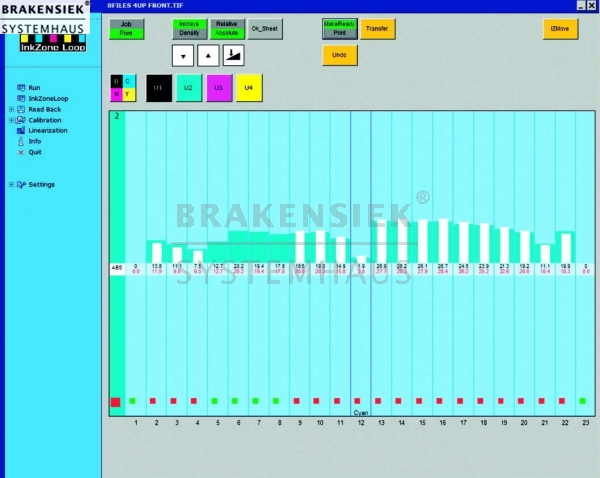Click the highlighted zone 12 column
Screen dimensions: 600x478
tap(360, 263)
